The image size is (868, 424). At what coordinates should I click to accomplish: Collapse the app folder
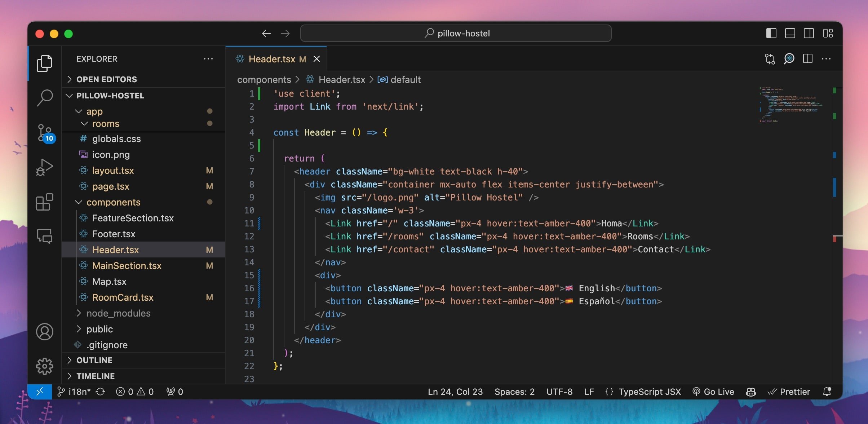click(143, 111)
